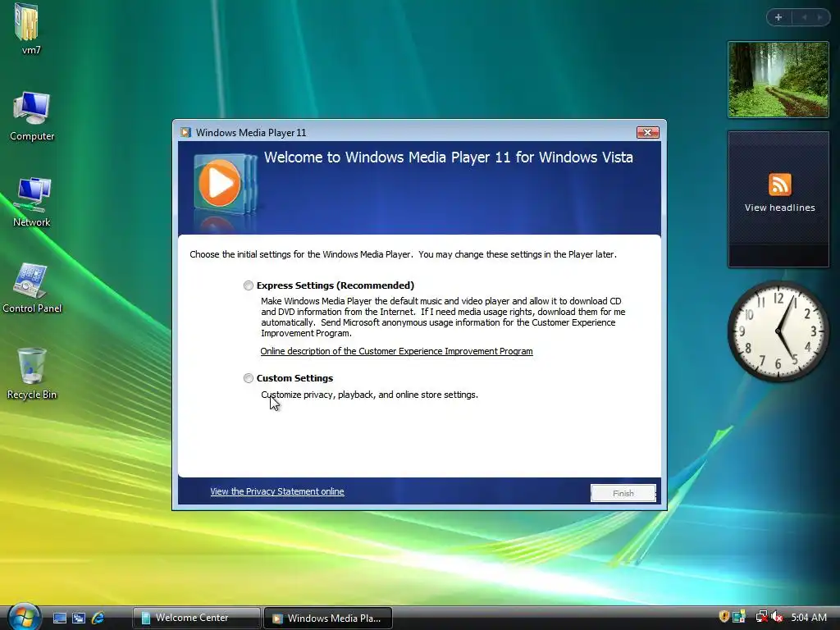This screenshot has height=630, width=840.
Task: Select Express Settings (Recommended) radio button
Action: point(248,285)
